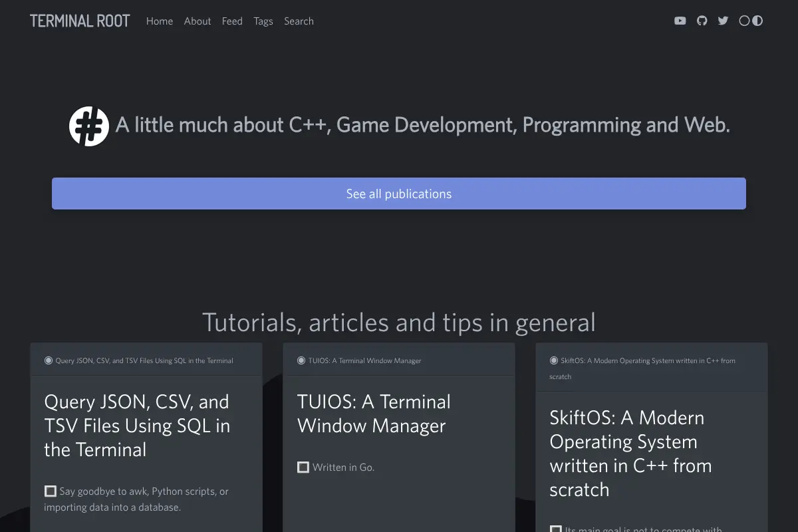The height and width of the screenshot is (532, 798).
Task: Open the Feed nav item
Action: (232, 21)
